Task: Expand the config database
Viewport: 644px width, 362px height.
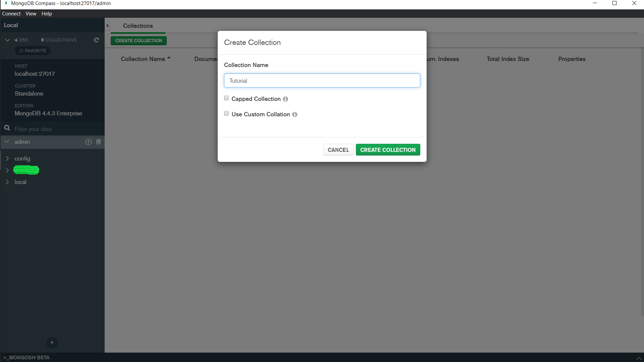Action: click(8, 159)
